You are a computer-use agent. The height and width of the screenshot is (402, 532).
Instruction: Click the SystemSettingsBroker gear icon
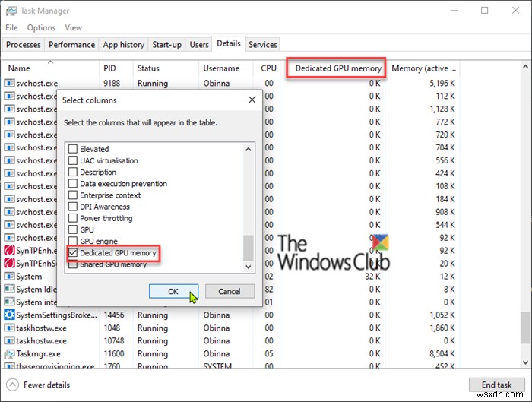click(9, 315)
